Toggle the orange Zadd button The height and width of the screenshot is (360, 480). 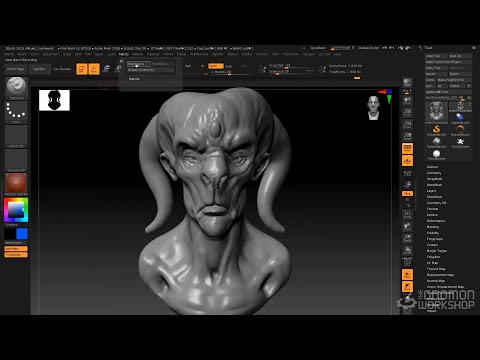(215, 66)
